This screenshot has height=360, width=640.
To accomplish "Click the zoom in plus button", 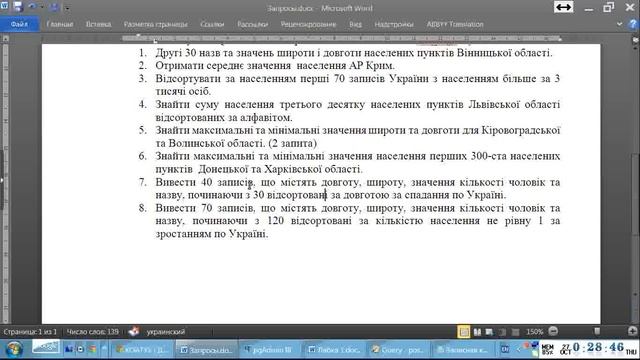I will click(x=633, y=331).
